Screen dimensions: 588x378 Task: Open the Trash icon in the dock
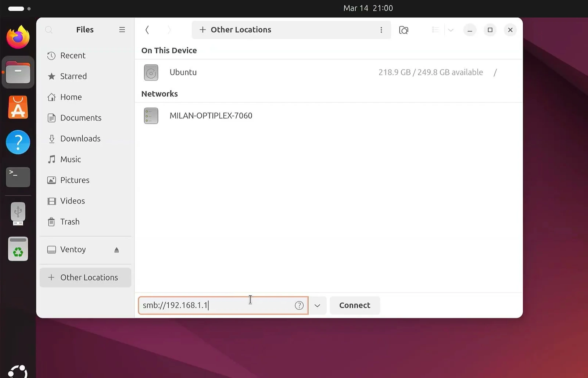[18, 249]
